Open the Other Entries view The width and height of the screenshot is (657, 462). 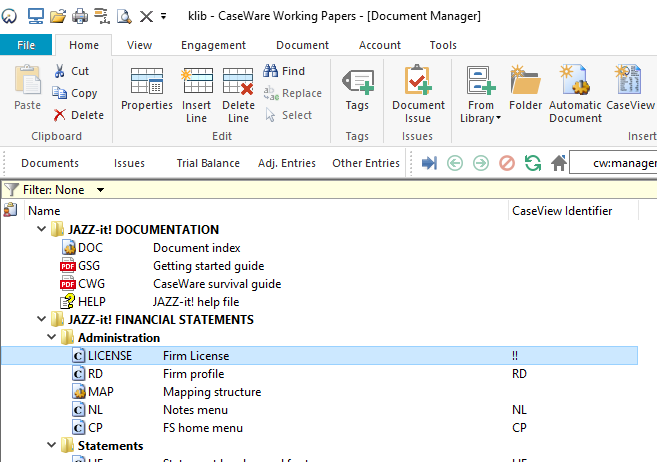point(366,163)
